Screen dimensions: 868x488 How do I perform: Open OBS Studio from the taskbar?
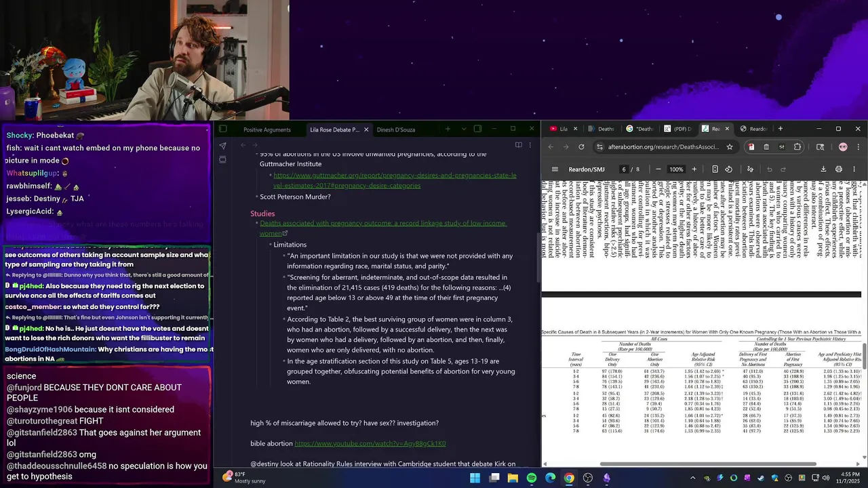click(x=588, y=478)
